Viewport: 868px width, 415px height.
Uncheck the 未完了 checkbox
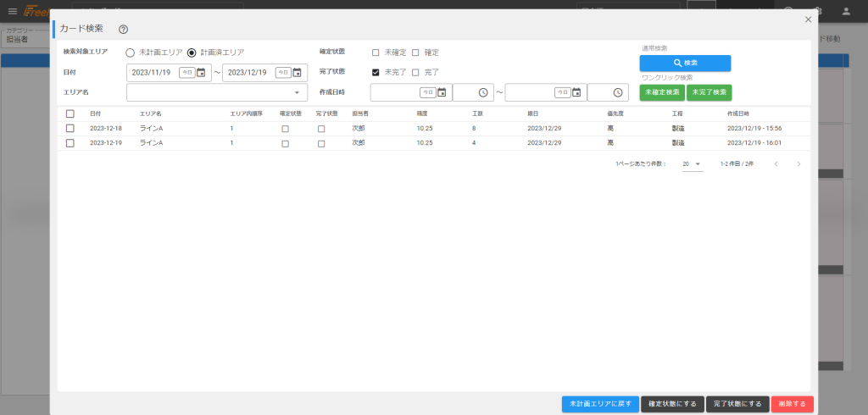click(376, 72)
